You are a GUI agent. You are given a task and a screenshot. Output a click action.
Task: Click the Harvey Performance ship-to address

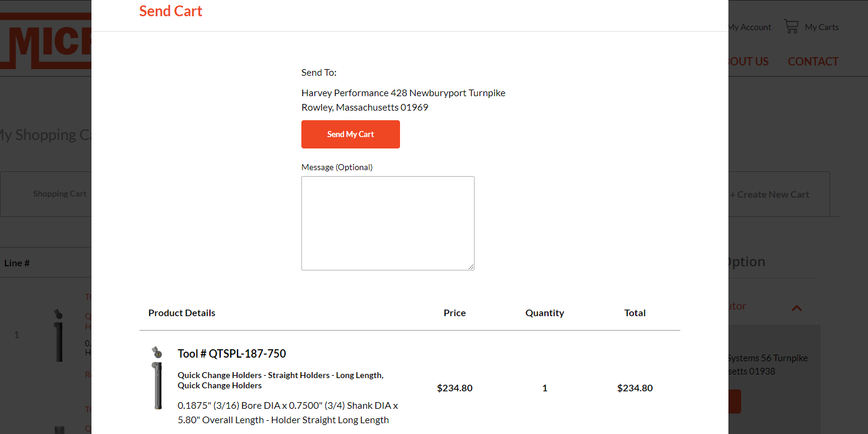403,99
